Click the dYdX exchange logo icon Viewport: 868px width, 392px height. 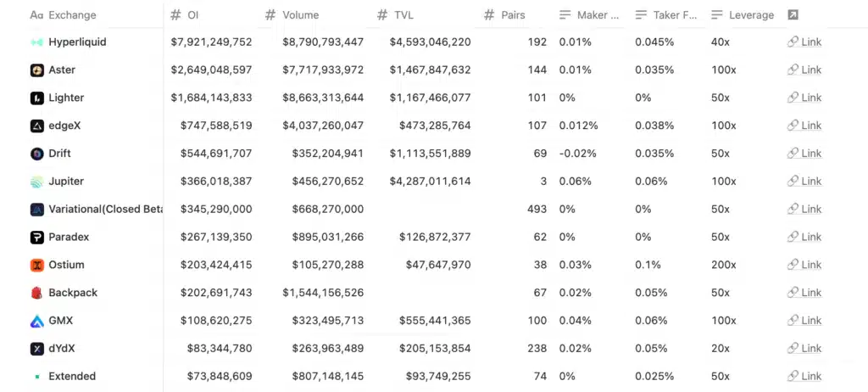click(37, 349)
